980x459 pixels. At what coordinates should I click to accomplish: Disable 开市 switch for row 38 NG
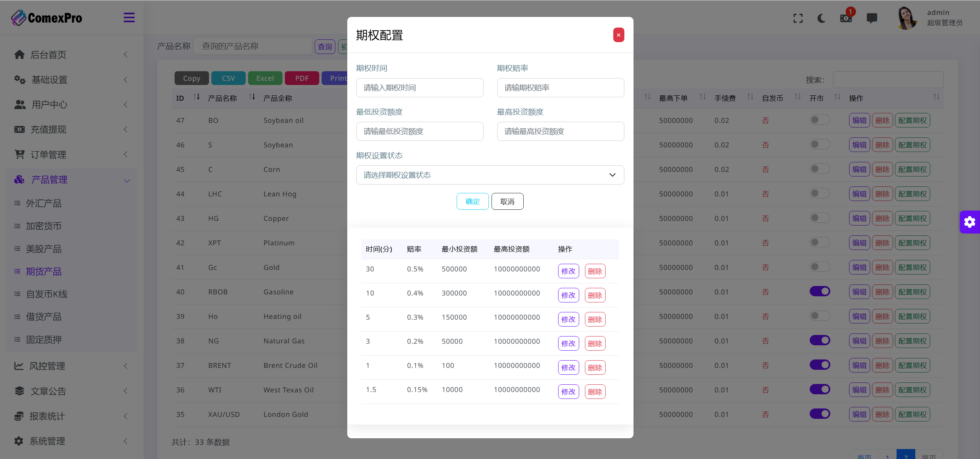click(x=820, y=340)
